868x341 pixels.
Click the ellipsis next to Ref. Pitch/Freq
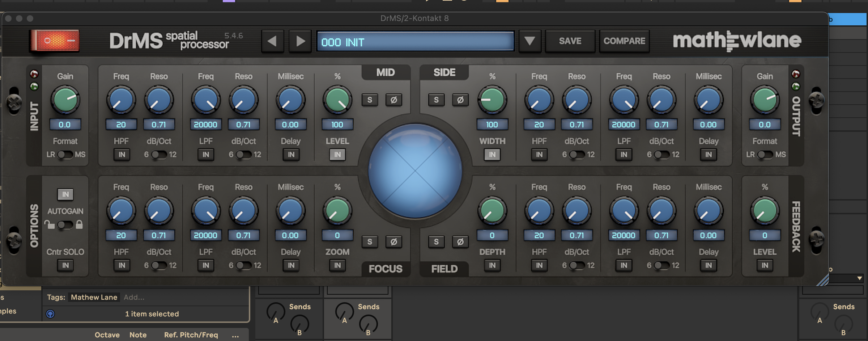pyautogui.click(x=235, y=335)
